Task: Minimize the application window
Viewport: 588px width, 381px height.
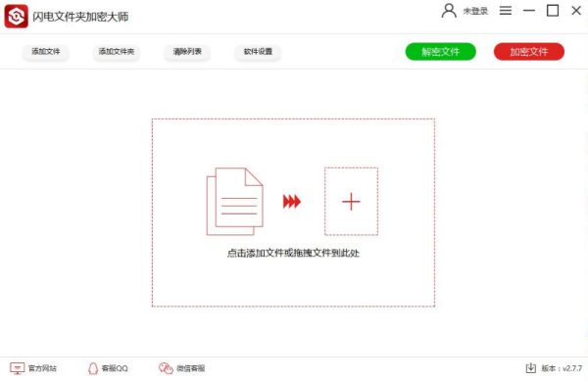Action: point(529,11)
